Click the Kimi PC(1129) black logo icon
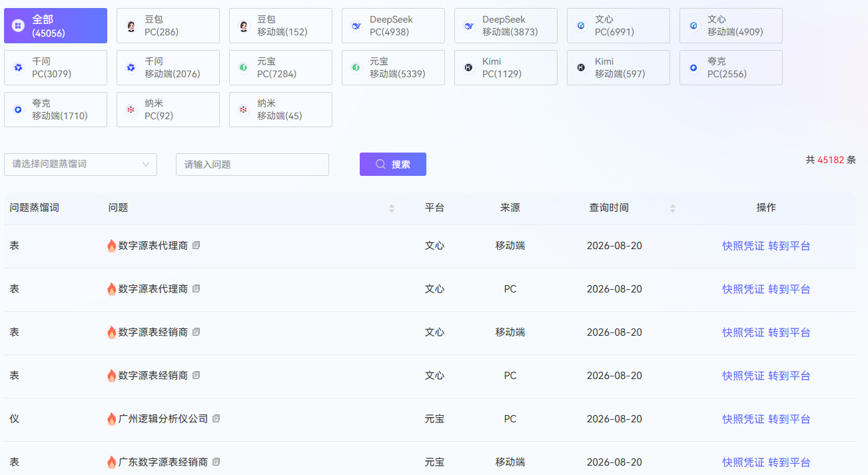This screenshot has width=868, height=475. 469,67
